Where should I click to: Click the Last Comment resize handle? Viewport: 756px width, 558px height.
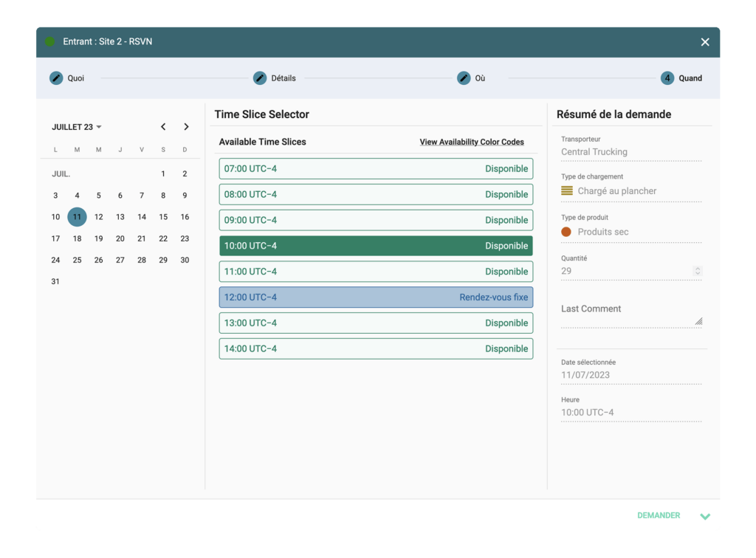(x=698, y=321)
